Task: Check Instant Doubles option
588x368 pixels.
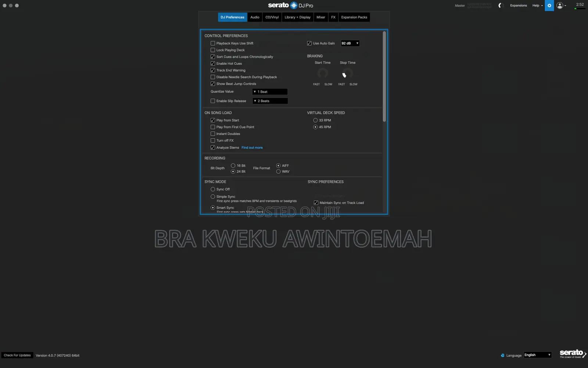Action: 213,134
